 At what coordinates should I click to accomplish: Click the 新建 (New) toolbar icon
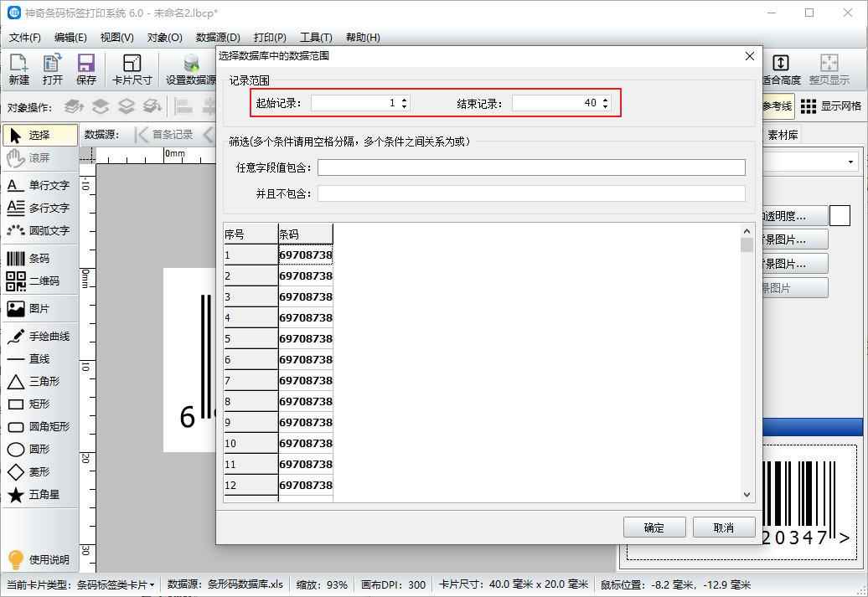[19, 69]
